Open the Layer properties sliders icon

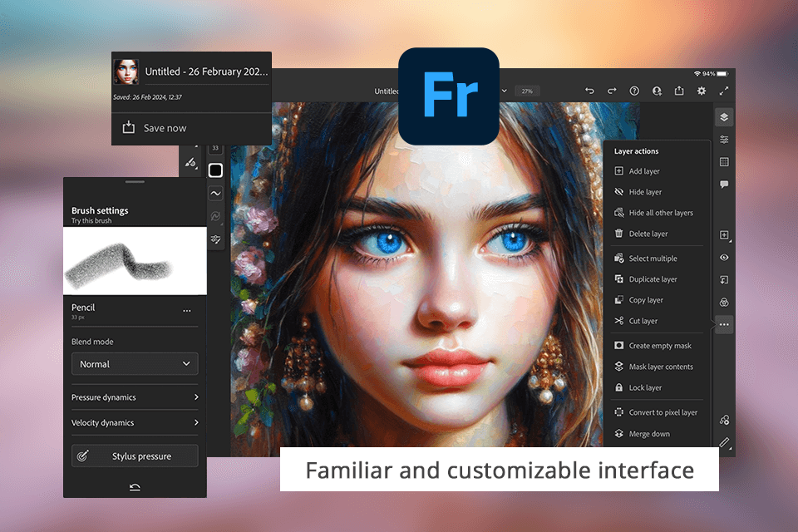pyautogui.click(x=724, y=140)
